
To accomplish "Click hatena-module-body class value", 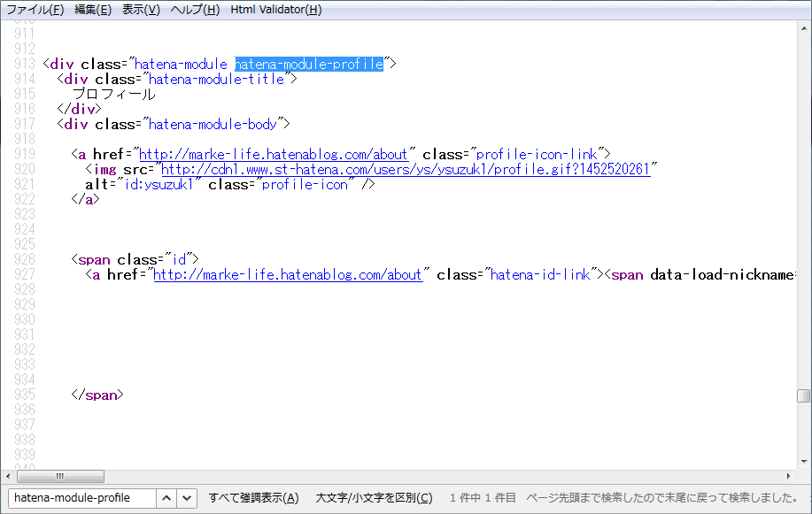I will pos(213,124).
